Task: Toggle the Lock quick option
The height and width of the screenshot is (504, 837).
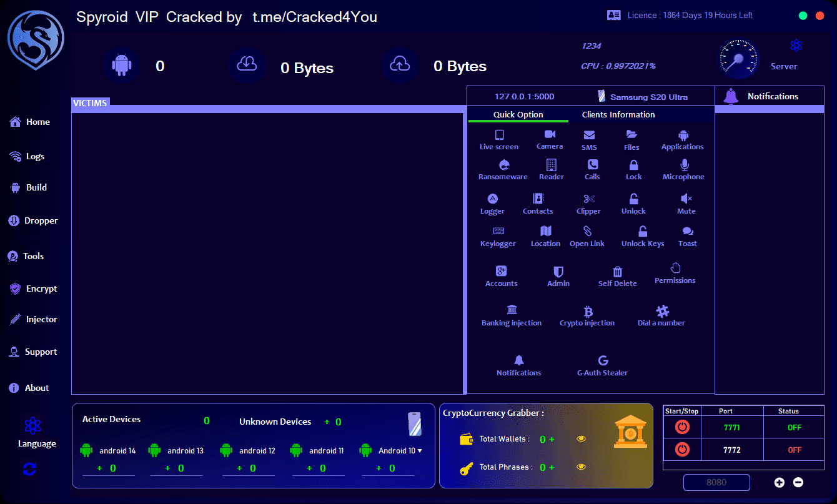Action: (x=634, y=170)
